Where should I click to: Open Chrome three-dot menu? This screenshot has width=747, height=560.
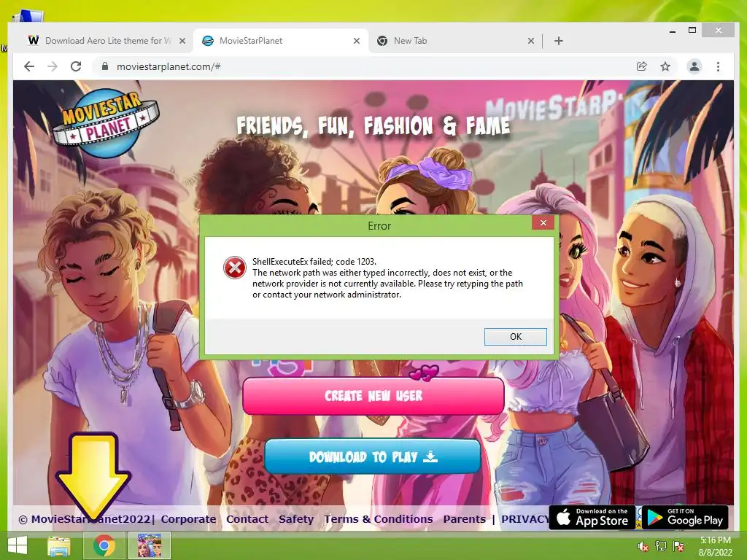718,66
